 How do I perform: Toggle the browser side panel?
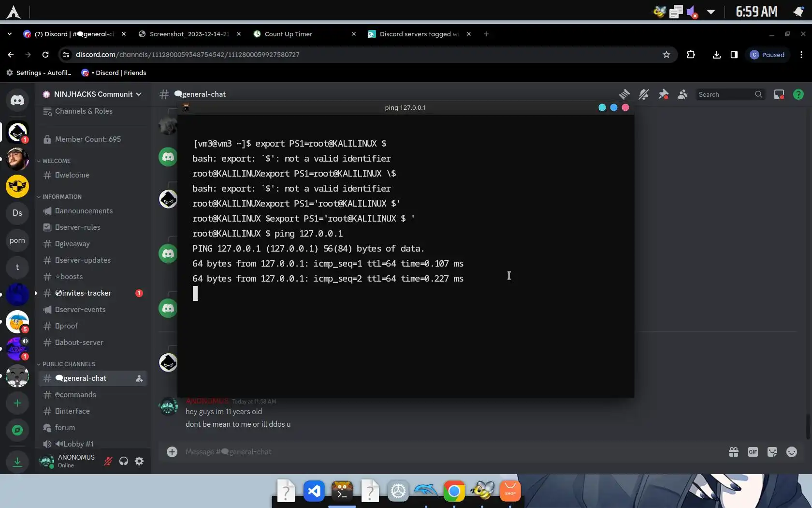734,55
